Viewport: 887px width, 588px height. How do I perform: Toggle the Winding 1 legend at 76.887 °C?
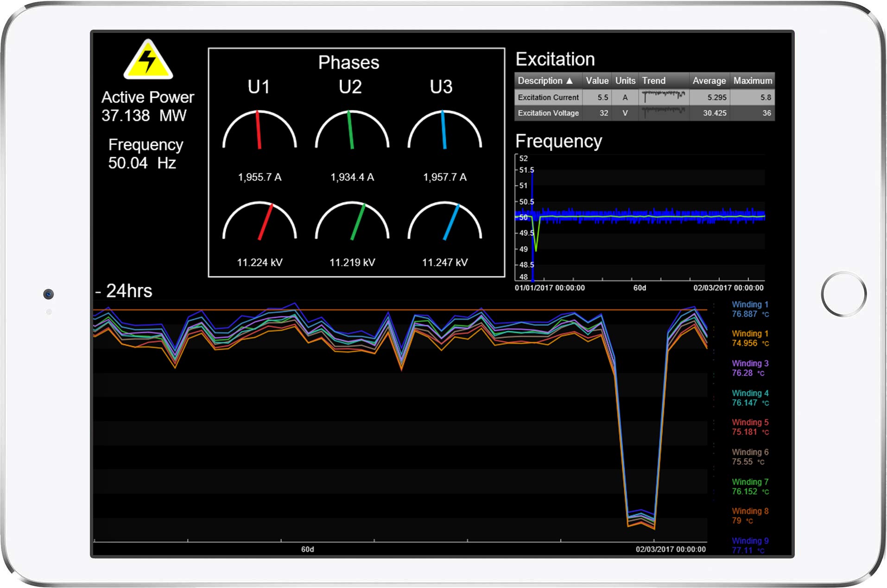pyautogui.click(x=750, y=309)
